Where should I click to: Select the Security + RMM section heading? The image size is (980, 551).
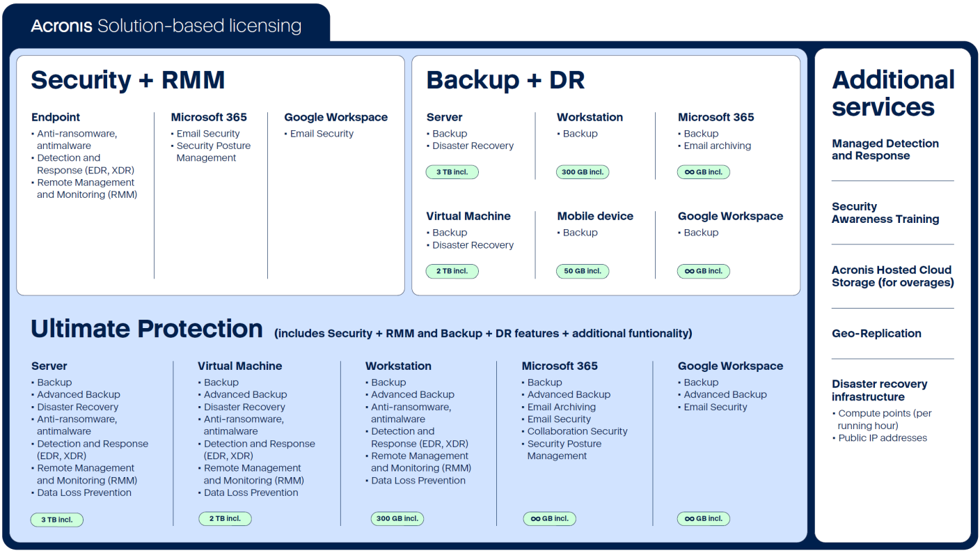[127, 80]
